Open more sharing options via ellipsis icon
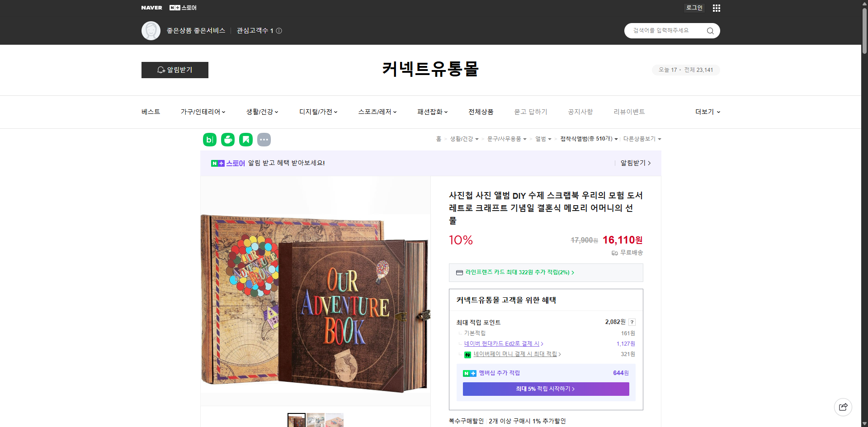Image resolution: width=868 pixels, height=427 pixels. pos(264,139)
